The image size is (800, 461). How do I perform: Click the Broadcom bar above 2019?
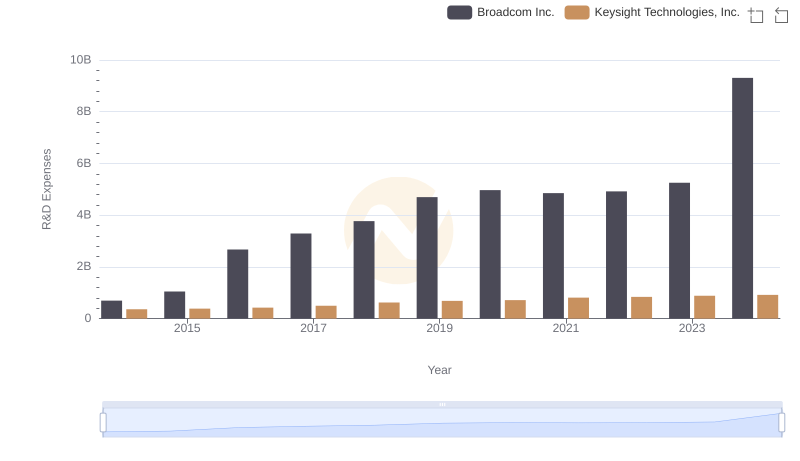click(427, 258)
